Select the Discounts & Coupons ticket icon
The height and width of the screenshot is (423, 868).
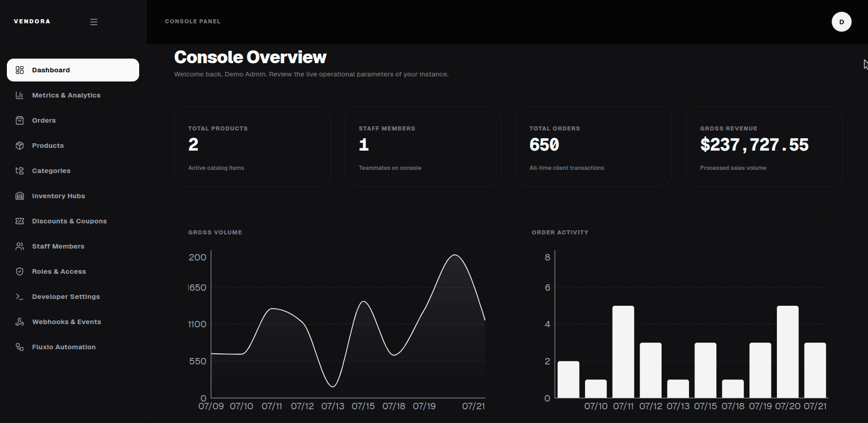point(20,221)
